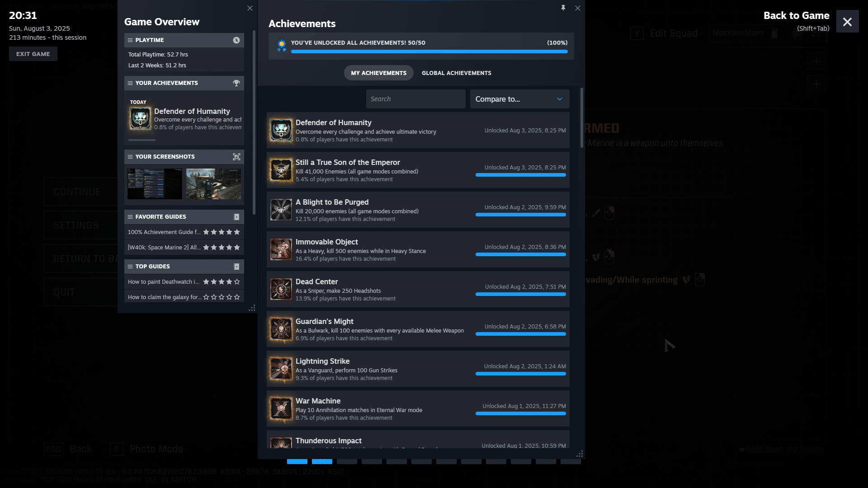
Task: Click the pin icon on the Achievements window
Action: click(x=563, y=8)
